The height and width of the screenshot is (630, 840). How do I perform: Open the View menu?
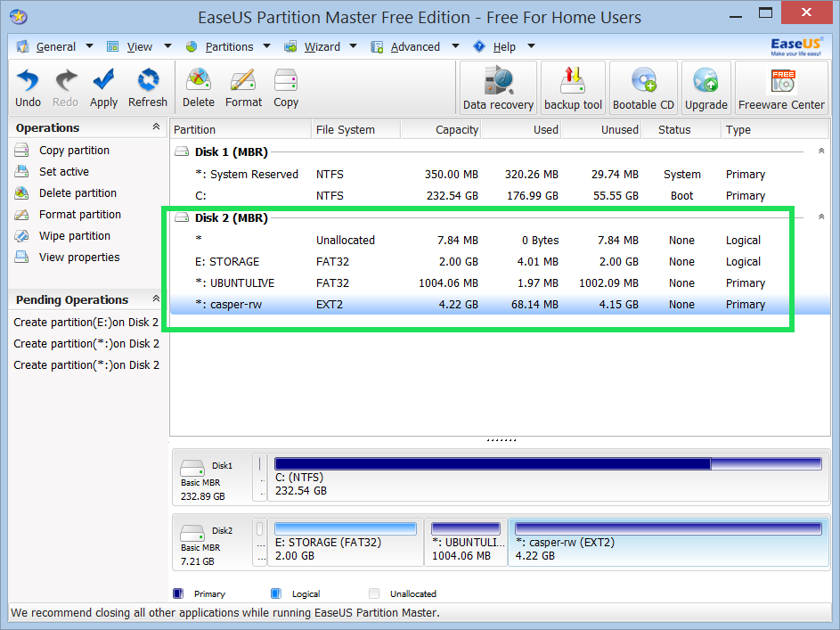[x=139, y=47]
